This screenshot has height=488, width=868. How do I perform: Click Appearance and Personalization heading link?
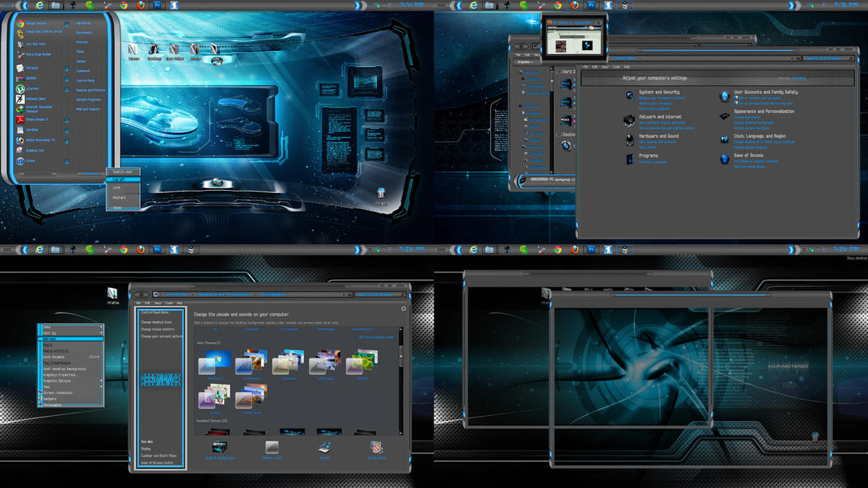tap(764, 111)
